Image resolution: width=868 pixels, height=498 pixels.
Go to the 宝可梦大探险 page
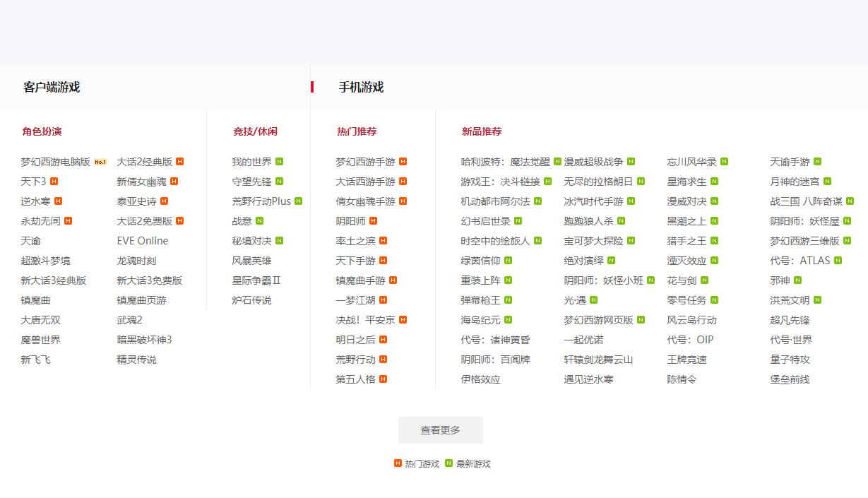(594, 241)
